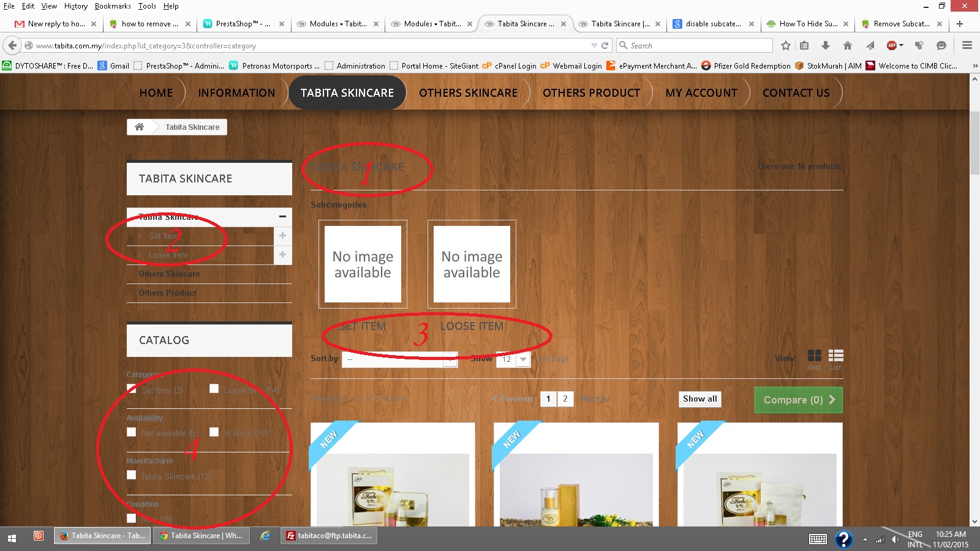Bookmark this page with the star icon
The width and height of the screenshot is (980, 551).
click(x=786, y=45)
